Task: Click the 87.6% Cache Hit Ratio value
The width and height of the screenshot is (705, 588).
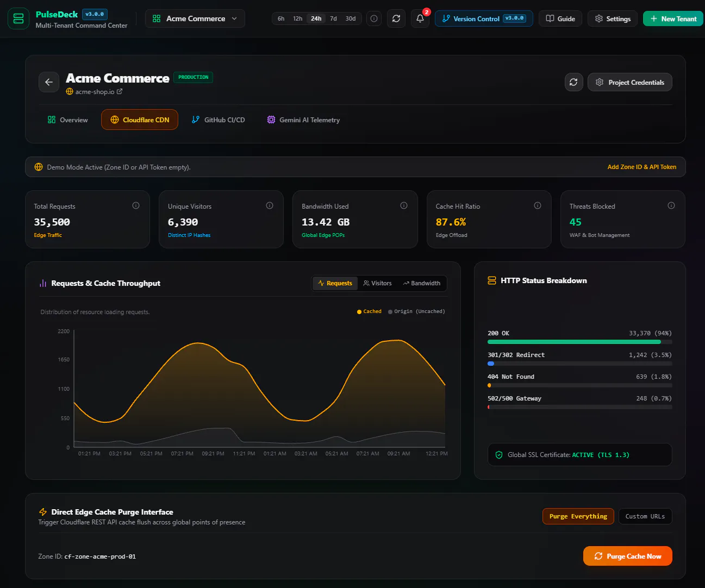Action: point(451,222)
